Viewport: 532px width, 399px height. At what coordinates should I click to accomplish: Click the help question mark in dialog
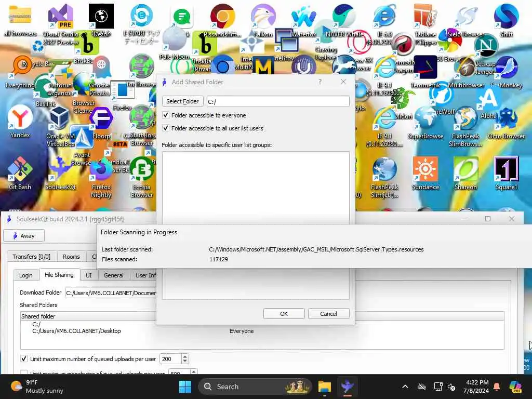[320, 82]
